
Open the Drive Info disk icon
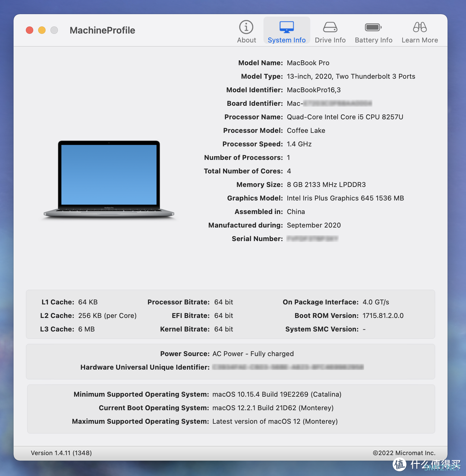[x=330, y=27]
